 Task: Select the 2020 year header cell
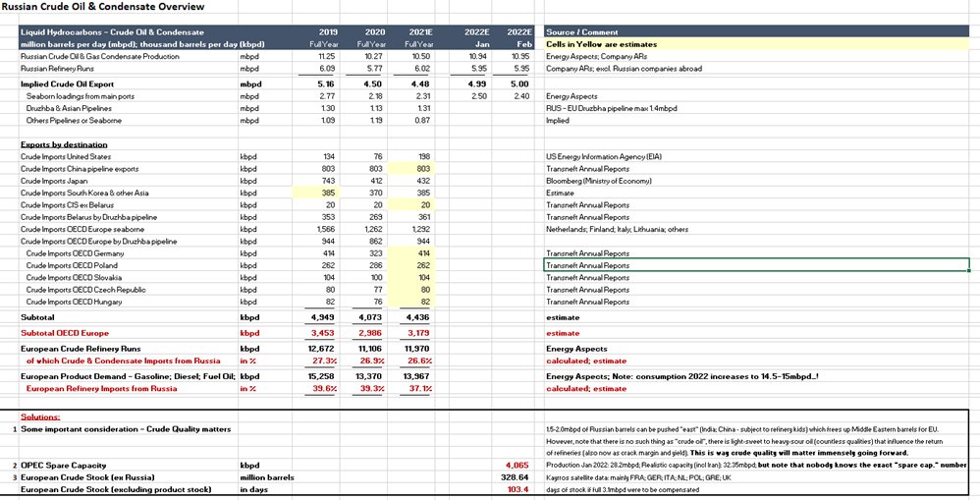coord(375,31)
